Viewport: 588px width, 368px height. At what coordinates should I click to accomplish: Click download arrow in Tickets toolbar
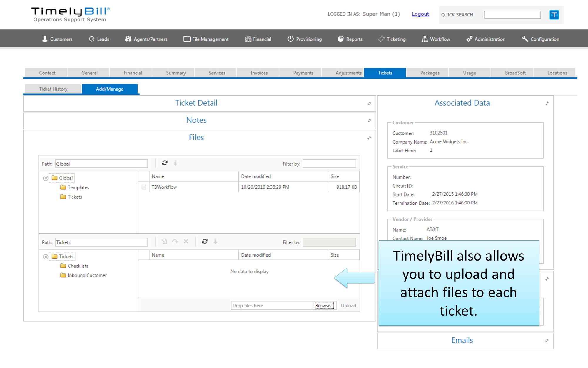click(216, 242)
